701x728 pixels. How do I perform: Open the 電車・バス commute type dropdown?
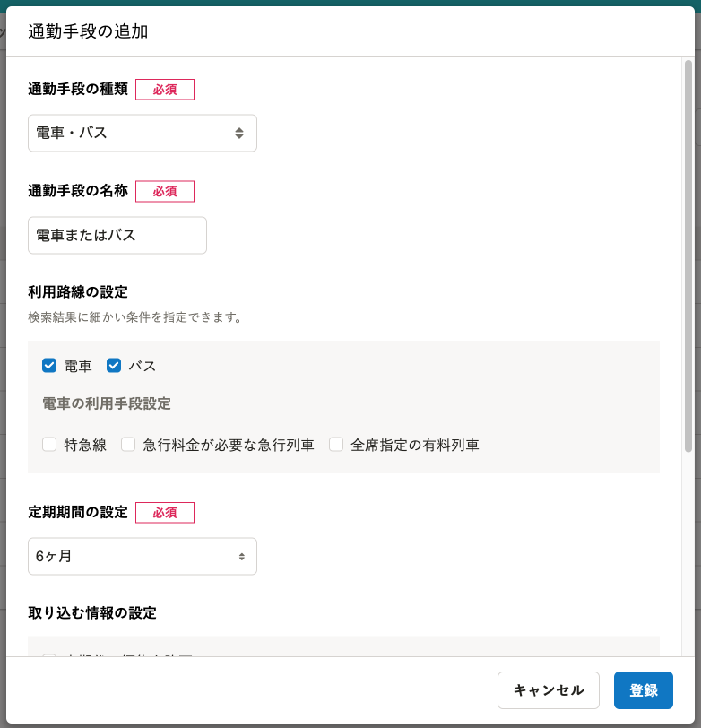(142, 134)
